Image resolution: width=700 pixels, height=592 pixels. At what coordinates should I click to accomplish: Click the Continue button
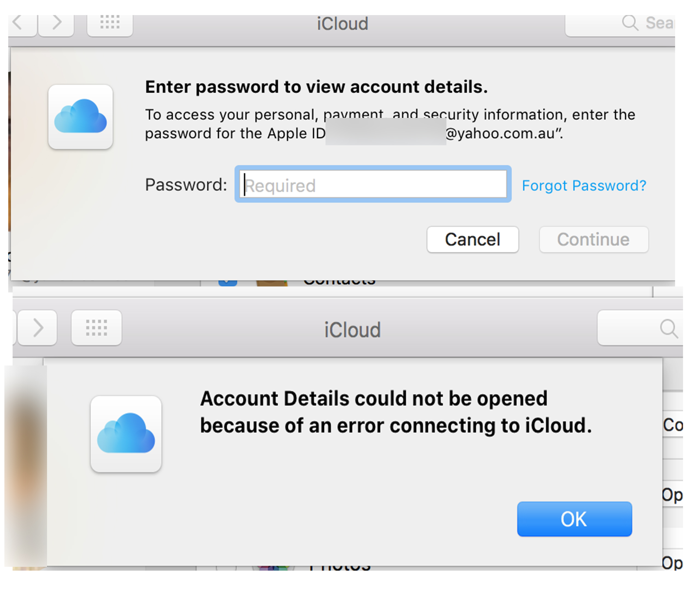tap(594, 240)
